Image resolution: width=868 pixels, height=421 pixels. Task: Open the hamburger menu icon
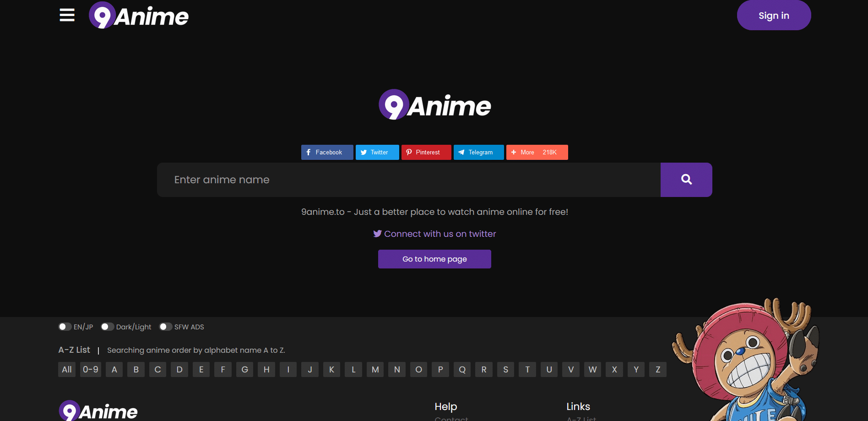tap(67, 15)
